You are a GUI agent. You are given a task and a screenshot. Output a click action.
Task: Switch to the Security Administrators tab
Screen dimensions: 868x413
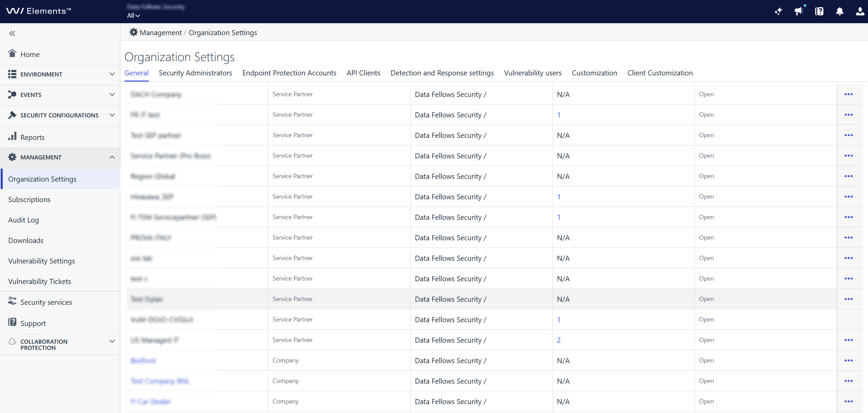click(x=195, y=73)
